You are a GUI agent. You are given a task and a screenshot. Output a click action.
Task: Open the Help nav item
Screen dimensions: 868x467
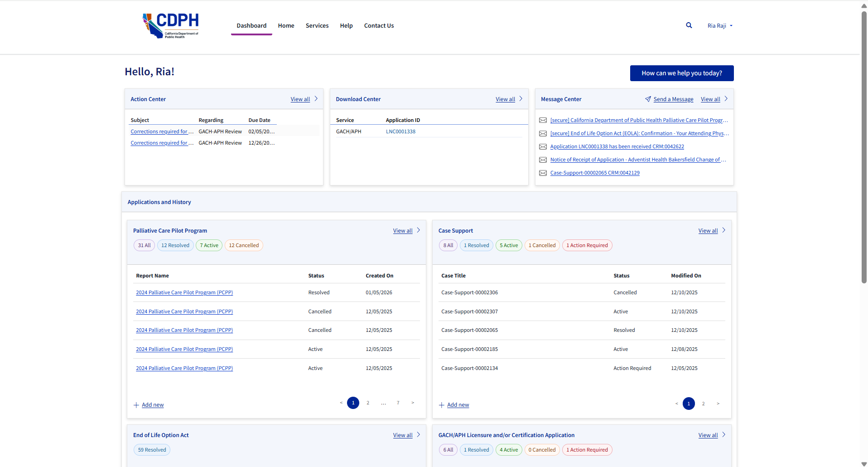click(x=347, y=26)
